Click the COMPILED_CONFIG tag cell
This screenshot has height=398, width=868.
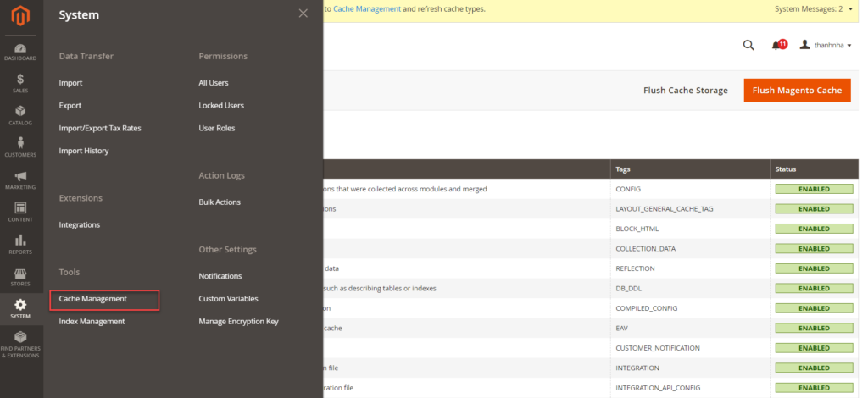click(x=690, y=308)
